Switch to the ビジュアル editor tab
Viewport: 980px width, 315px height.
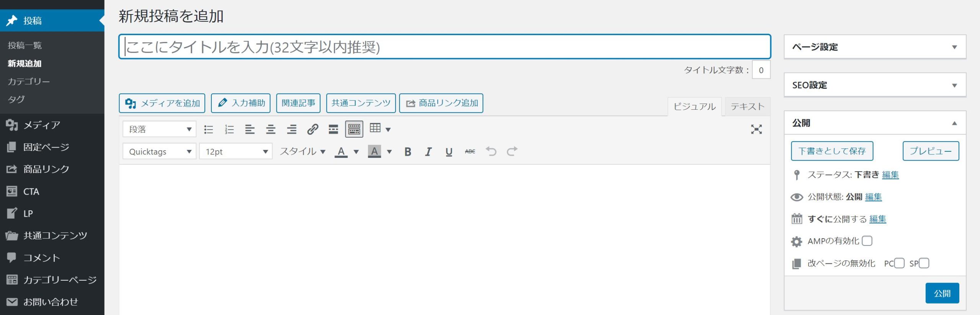[694, 106]
